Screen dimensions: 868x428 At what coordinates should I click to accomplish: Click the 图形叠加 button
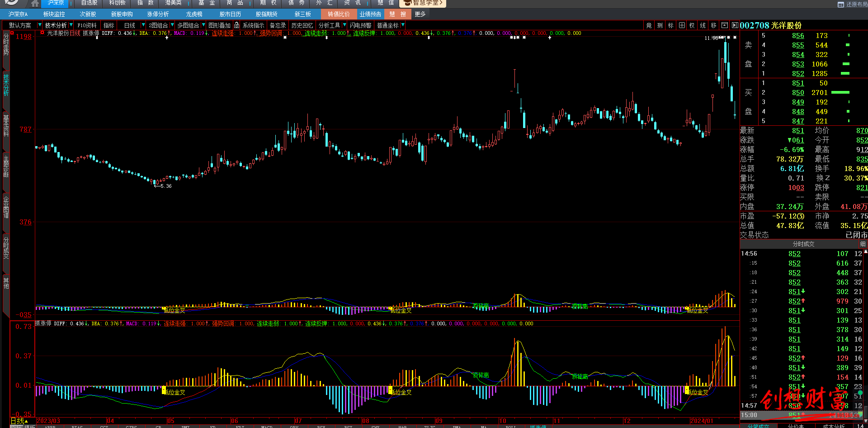[x=219, y=25]
